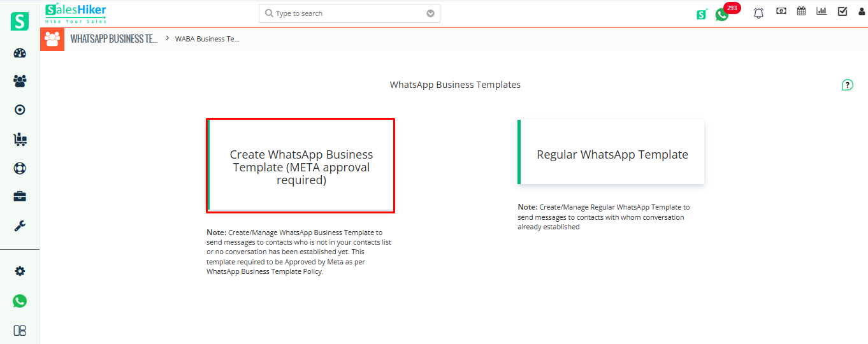Open WhatsApp notifications with 293 badge
Screen dimensions: 868x344
(722, 14)
